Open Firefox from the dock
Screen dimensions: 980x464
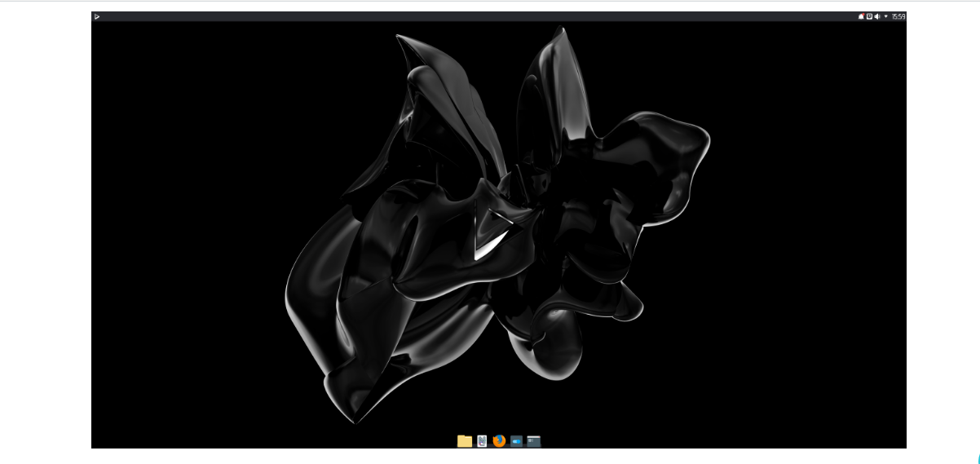pos(499,441)
